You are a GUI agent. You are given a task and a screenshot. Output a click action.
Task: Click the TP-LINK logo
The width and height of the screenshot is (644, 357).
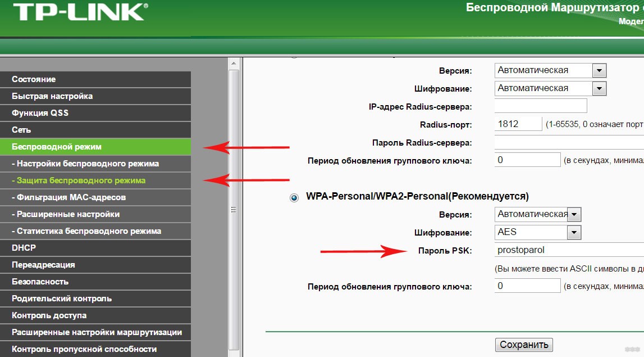click(x=80, y=12)
